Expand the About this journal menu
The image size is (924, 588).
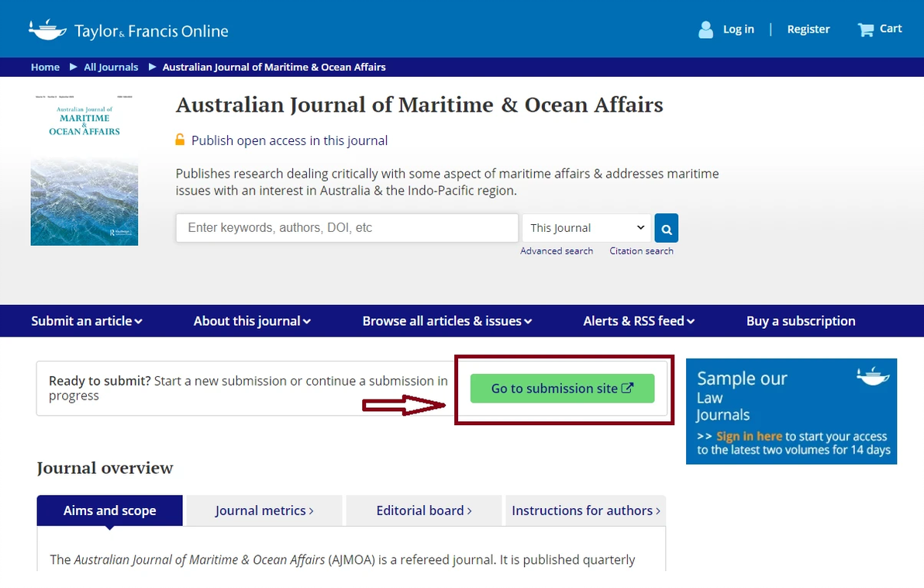pyautogui.click(x=252, y=321)
